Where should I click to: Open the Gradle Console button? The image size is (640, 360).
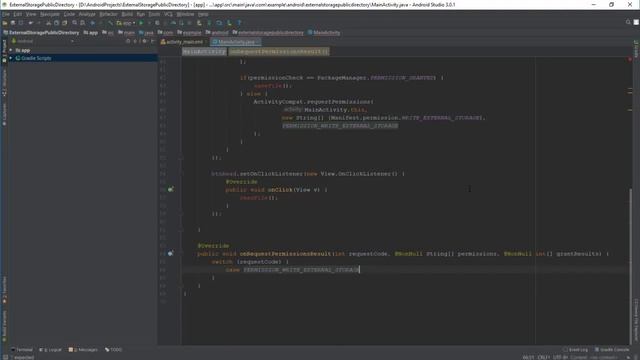click(612, 350)
